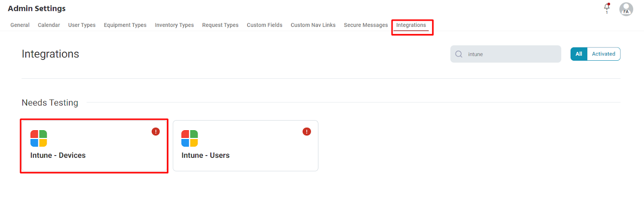Open the FA user avatar menu
The height and width of the screenshot is (217, 644).
[626, 9]
